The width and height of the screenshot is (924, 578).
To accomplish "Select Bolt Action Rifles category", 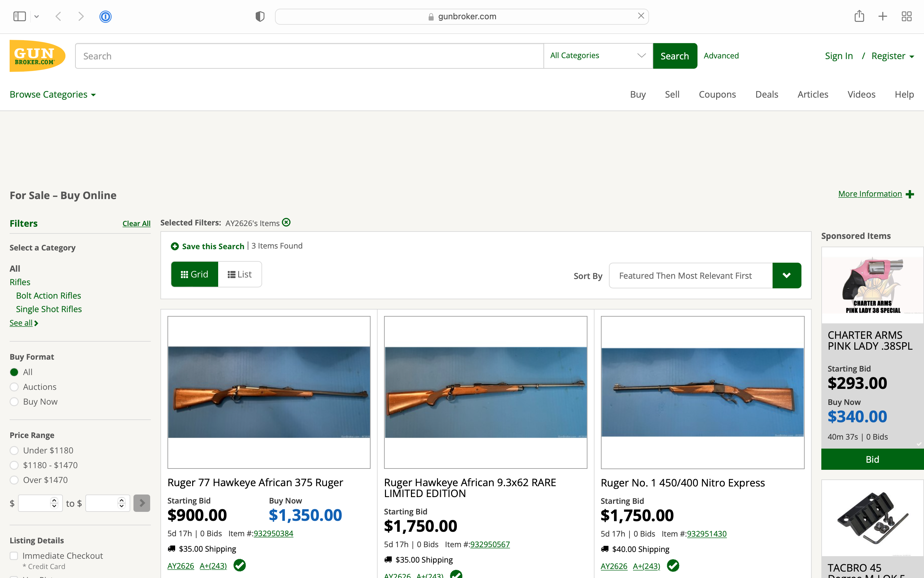I will (48, 295).
